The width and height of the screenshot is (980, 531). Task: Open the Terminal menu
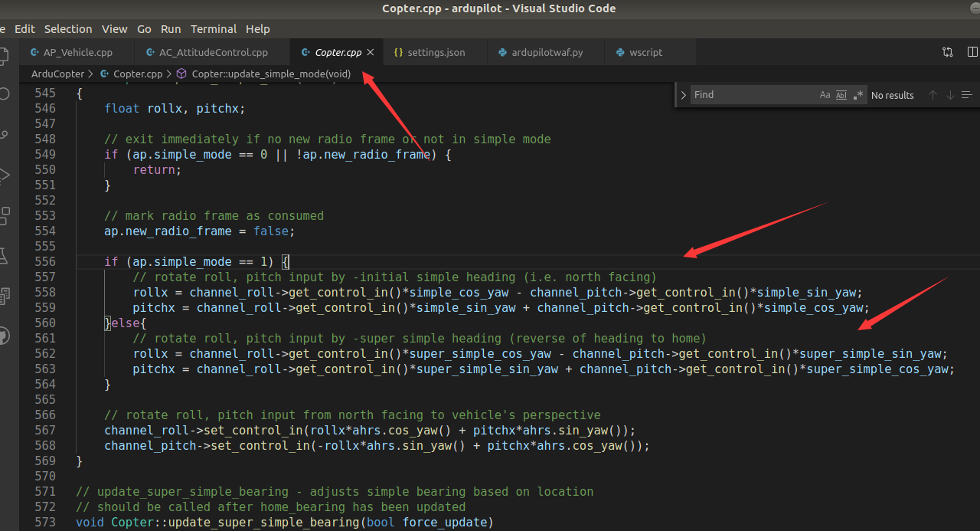214,29
